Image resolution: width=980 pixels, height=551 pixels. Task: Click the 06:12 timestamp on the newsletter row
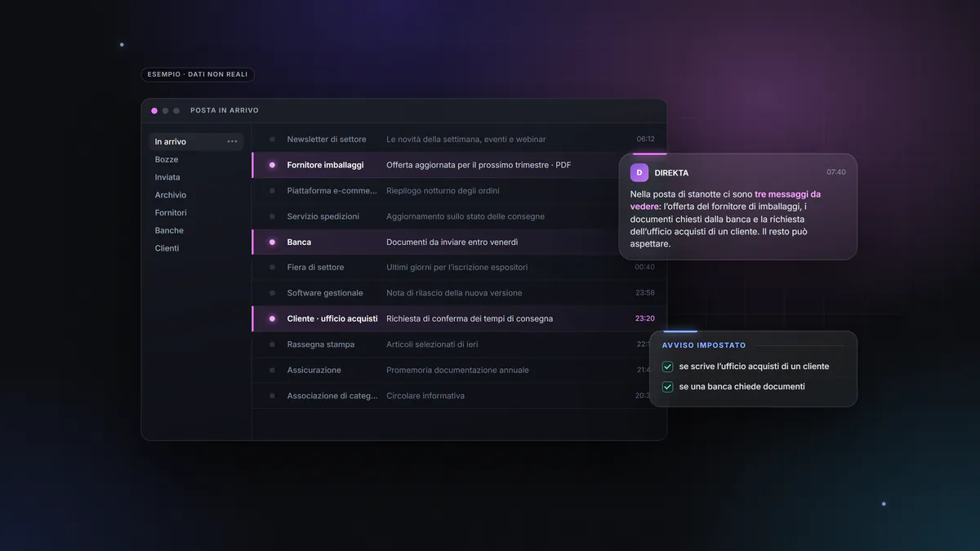click(x=645, y=140)
